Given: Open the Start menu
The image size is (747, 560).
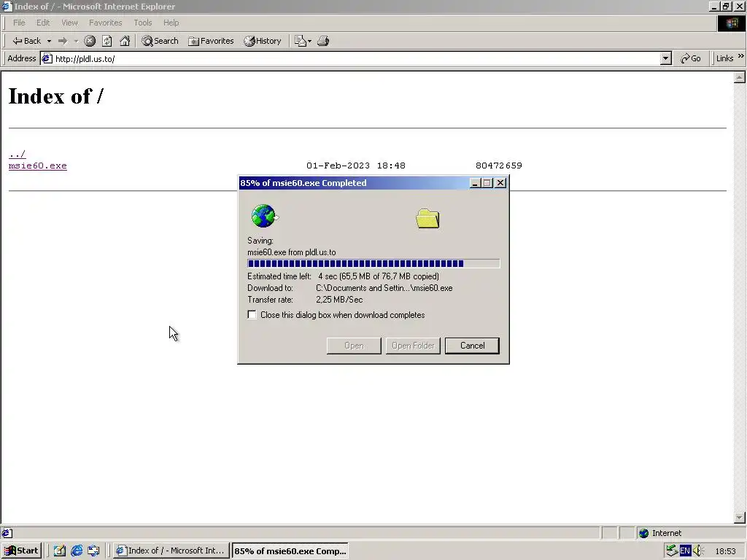Looking at the screenshot, I should click(x=21, y=551).
